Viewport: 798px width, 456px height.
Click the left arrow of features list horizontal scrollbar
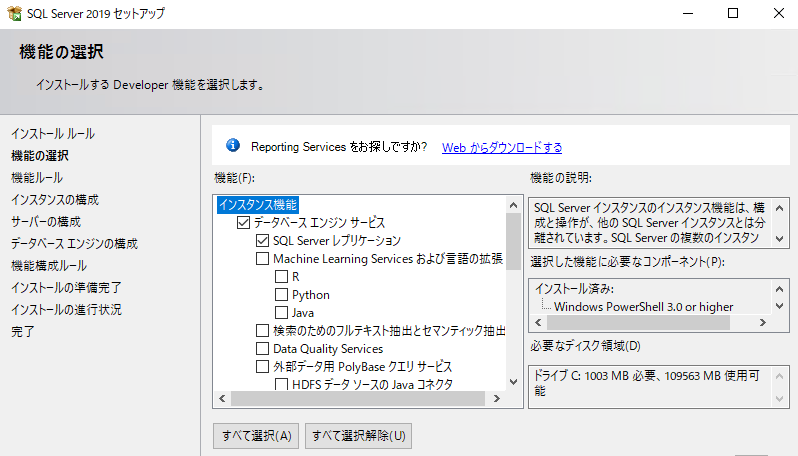point(222,398)
